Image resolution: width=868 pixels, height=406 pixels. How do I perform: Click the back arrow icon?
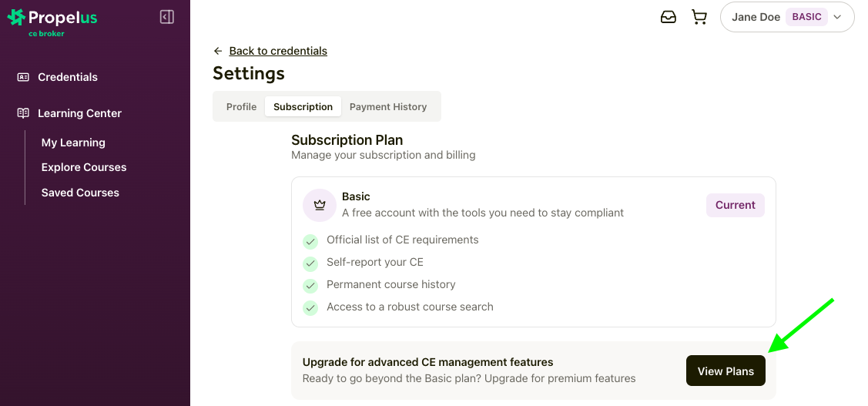[218, 51]
